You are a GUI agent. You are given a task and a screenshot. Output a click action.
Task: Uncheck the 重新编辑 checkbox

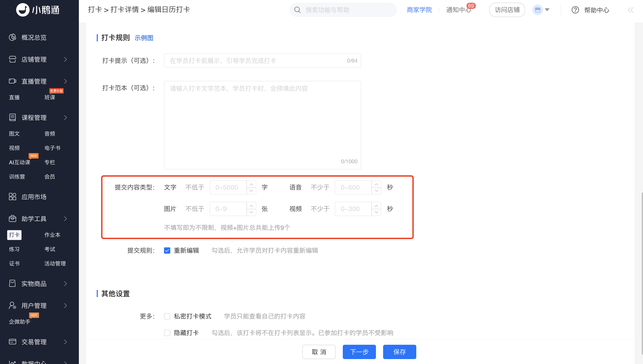tap(167, 250)
